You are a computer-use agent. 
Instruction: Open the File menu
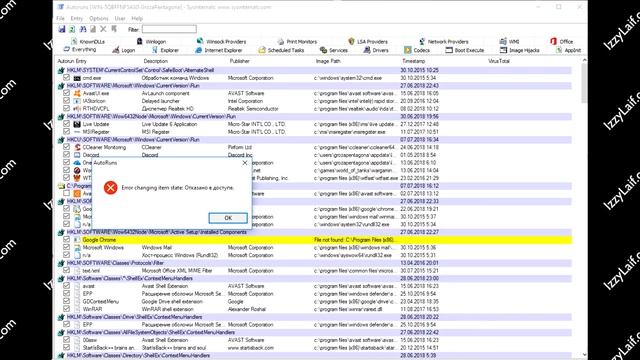60,18
